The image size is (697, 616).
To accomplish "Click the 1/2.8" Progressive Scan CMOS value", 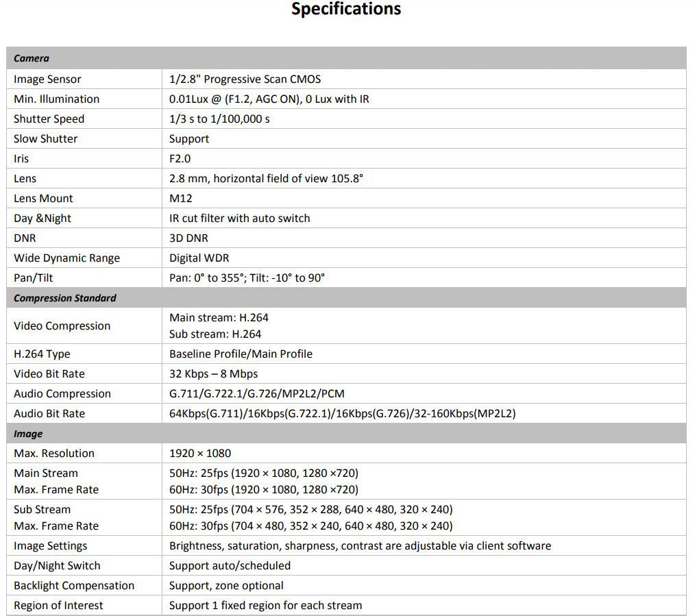I will (245, 79).
